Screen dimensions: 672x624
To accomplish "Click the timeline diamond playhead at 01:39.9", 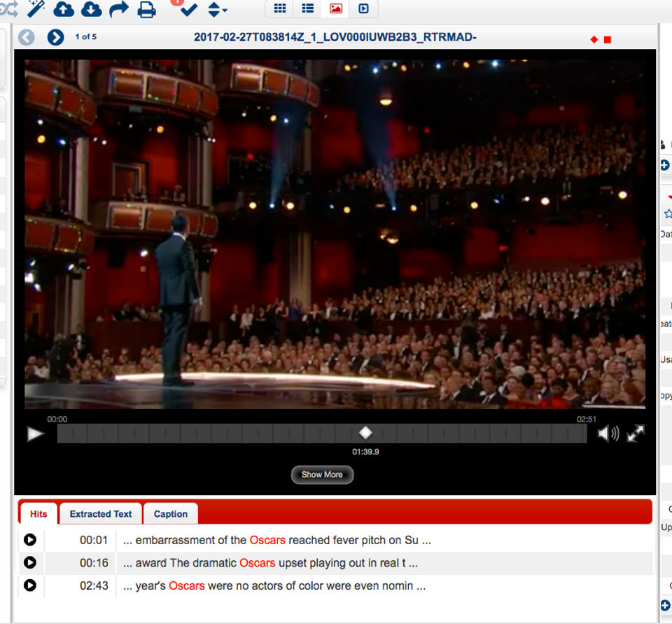I will tap(365, 433).
